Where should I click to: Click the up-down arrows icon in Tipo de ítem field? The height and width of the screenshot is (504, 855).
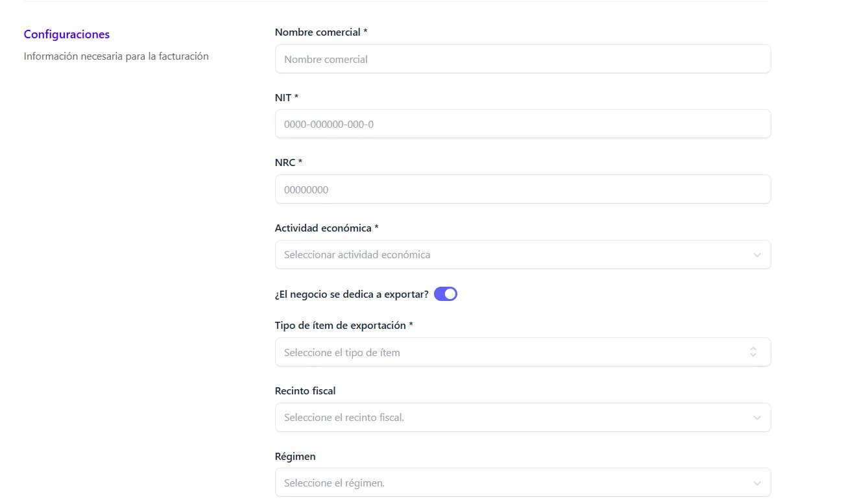click(x=753, y=352)
